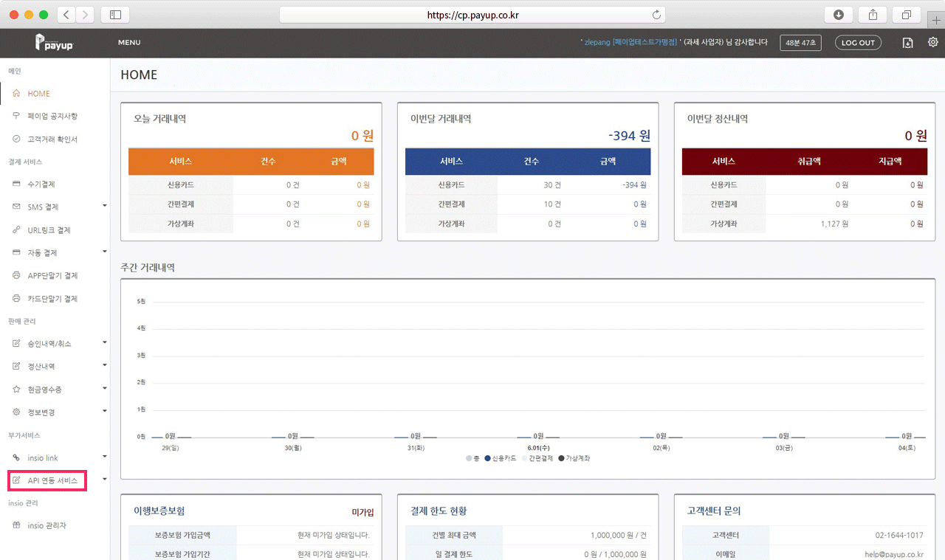Click card icon beside 수기결제
This screenshot has height=560, width=945.
coord(16,184)
